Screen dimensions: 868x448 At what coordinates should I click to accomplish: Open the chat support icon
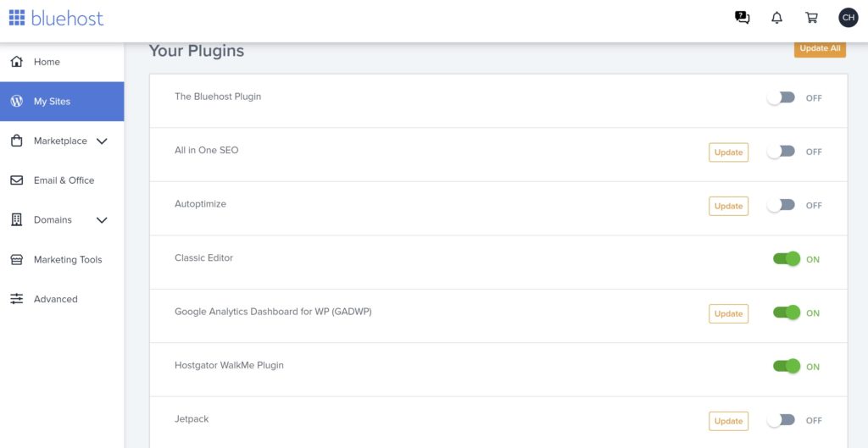click(743, 18)
